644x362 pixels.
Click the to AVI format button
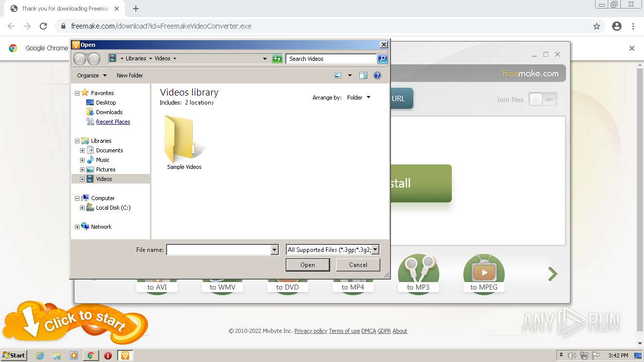[x=157, y=287]
